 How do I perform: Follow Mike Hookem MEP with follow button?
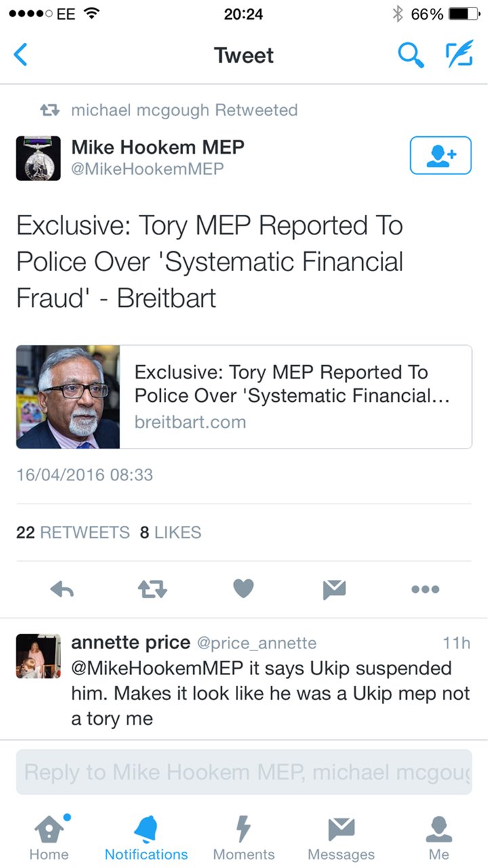[440, 155]
